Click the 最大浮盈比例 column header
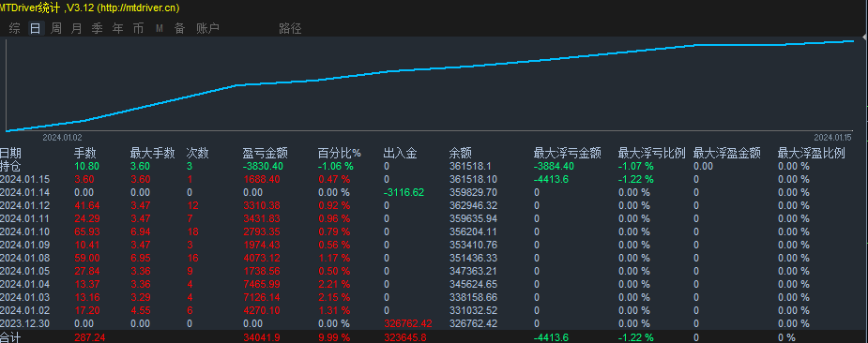The width and height of the screenshot is (868, 343). pyautogui.click(x=812, y=154)
